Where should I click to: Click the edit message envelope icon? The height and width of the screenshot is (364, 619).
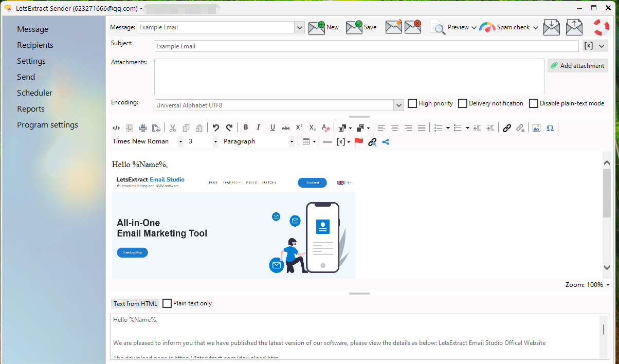tap(393, 27)
